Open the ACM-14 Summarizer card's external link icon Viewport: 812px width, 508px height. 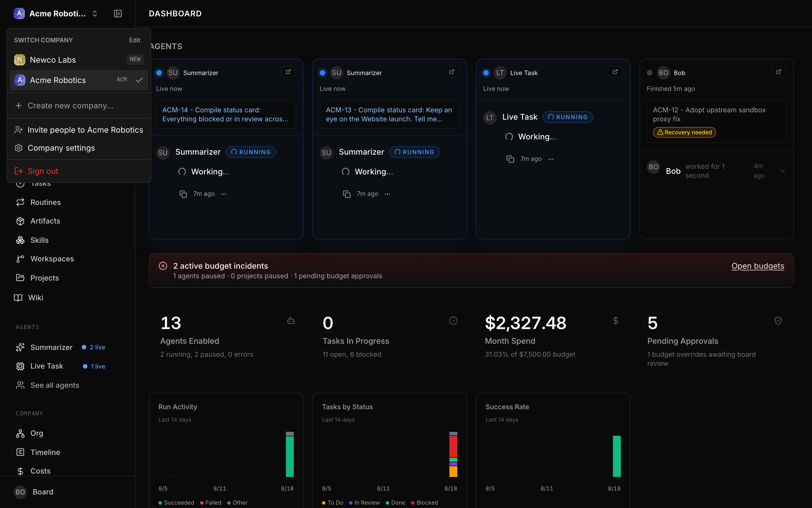pos(288,72)
